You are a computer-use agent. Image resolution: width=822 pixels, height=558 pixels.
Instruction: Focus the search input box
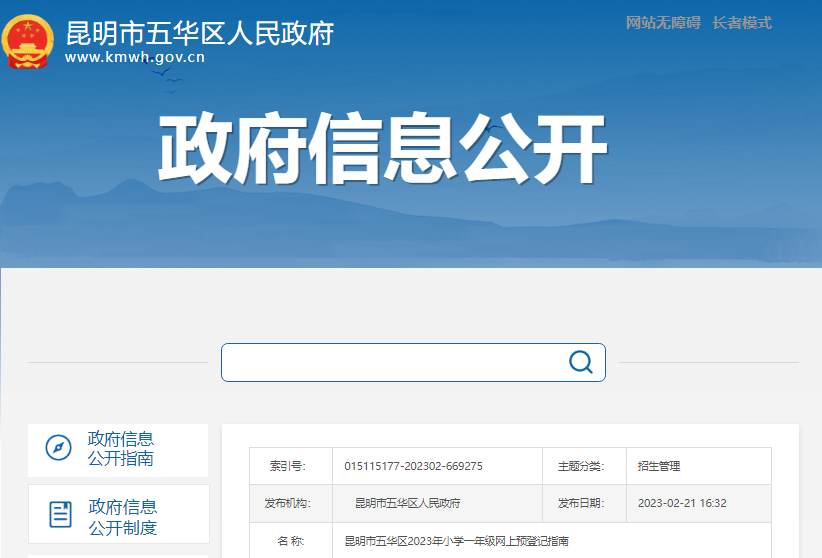[x=395, y=362]
